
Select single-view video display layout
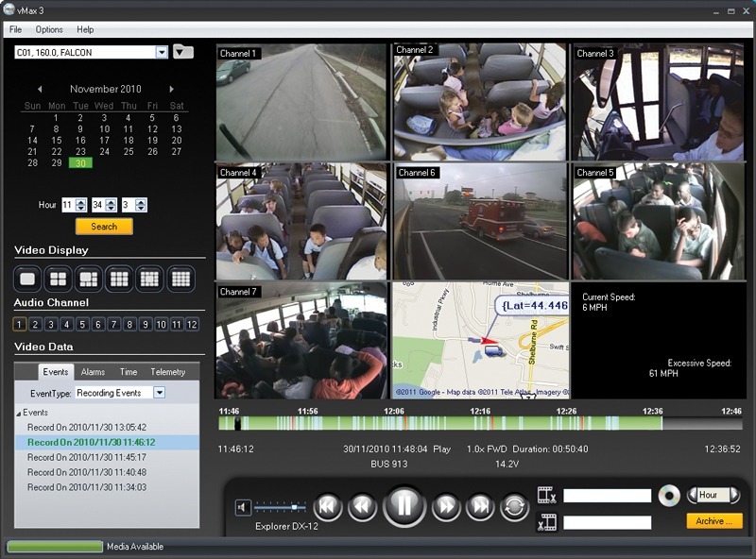pyautogui.click(x=27, y=279)
